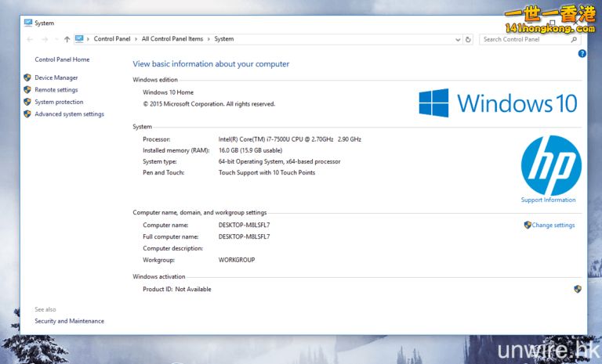
Task: Click the 16.0 GB installed memory value
Action: [x=250, y=150]
